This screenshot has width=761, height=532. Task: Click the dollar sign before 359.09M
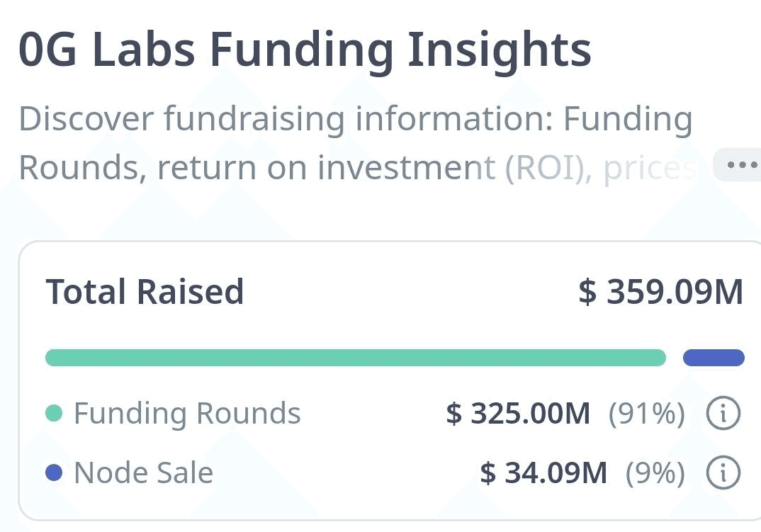click(x=587, y=292)
